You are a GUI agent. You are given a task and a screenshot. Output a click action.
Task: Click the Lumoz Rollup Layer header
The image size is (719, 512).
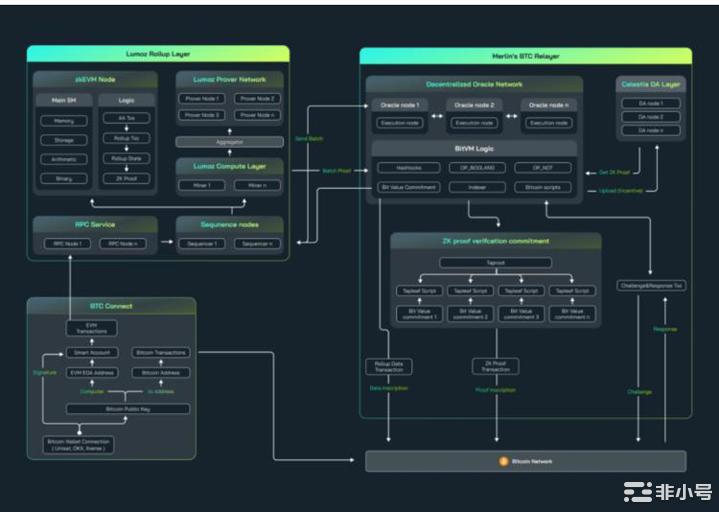click(157, 53)
